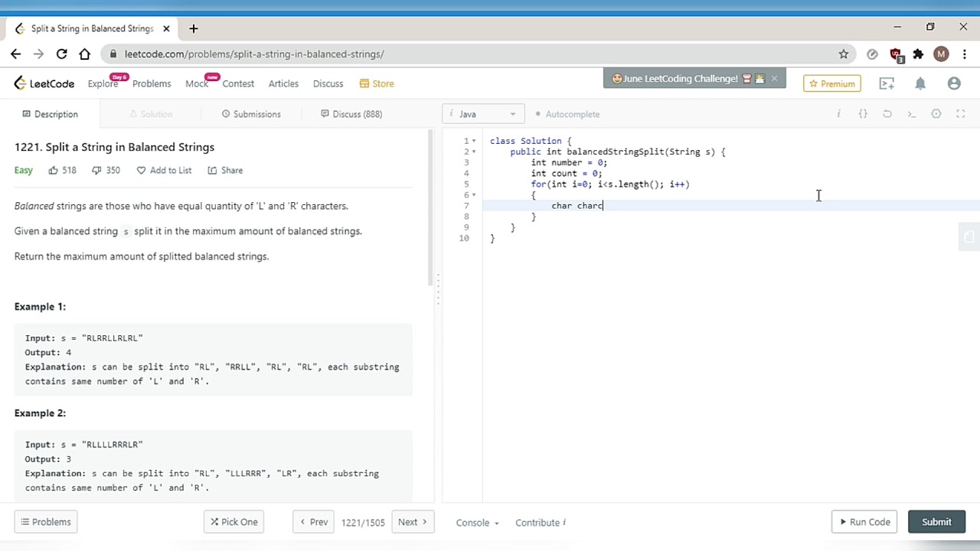The height and width of the screenshot is (551, 980).
Task: Open the Problems list button at bottom
Action: pos(45,522)
